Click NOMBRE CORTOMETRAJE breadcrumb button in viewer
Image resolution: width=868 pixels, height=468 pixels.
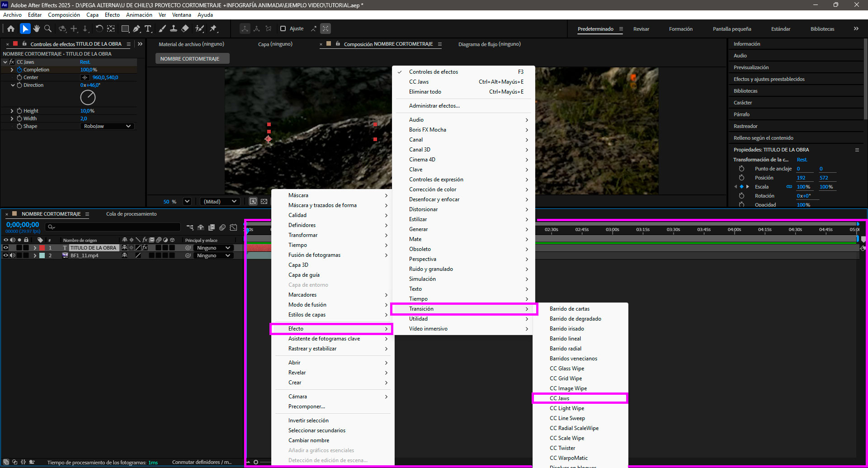pos(193,59)
